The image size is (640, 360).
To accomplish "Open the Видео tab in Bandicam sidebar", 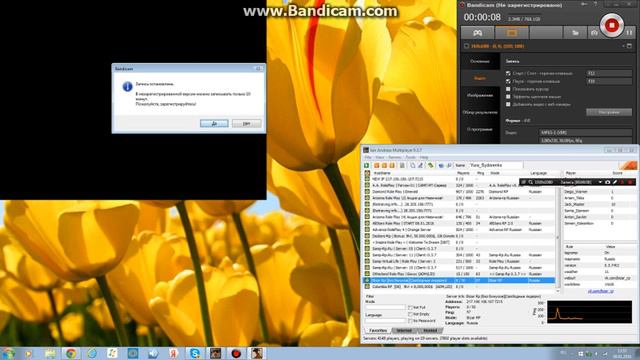I will (x=480, y=78).
